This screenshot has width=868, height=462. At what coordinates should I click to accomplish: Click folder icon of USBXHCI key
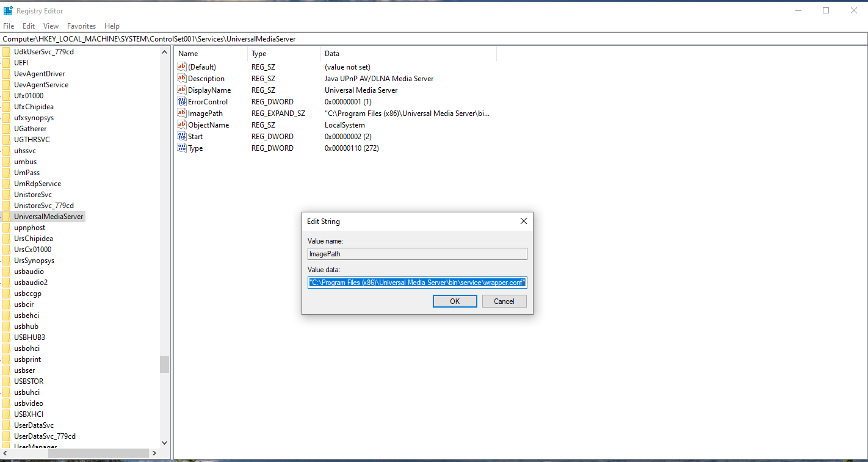click(x=6, y=414)
